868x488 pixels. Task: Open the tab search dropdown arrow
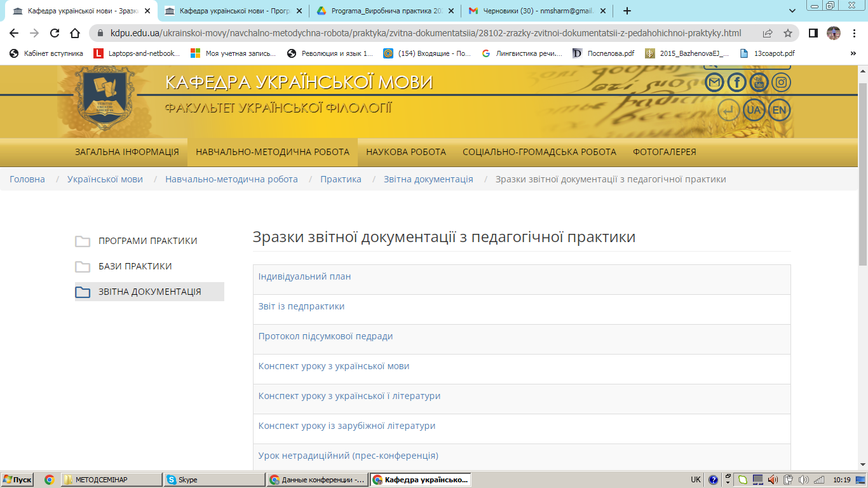(792, 11)
